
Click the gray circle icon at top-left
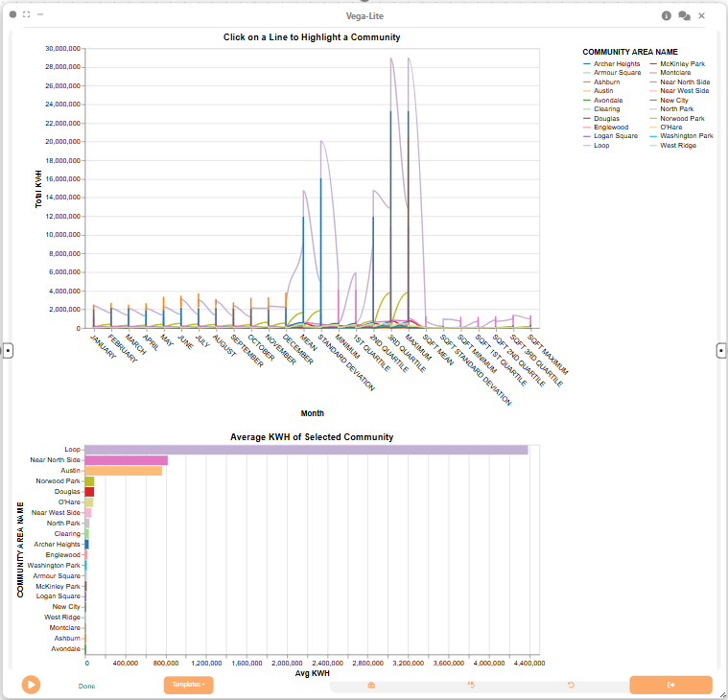point(13,14)
